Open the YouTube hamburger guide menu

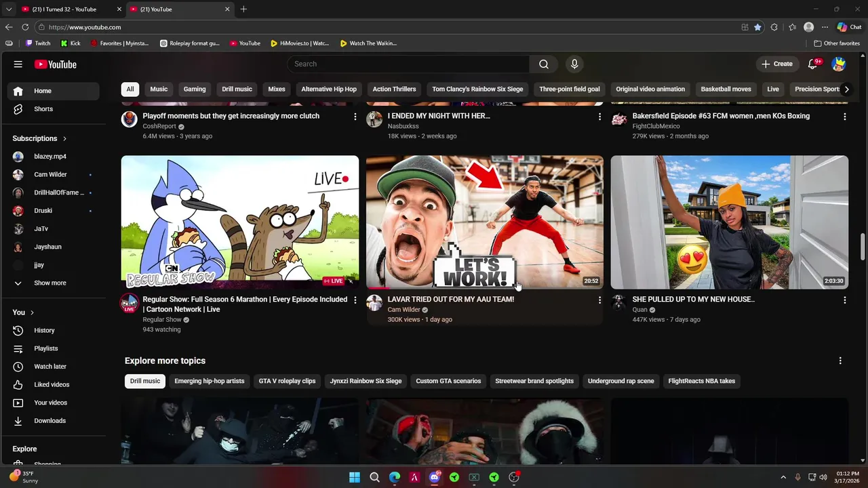tap(18, 64)
